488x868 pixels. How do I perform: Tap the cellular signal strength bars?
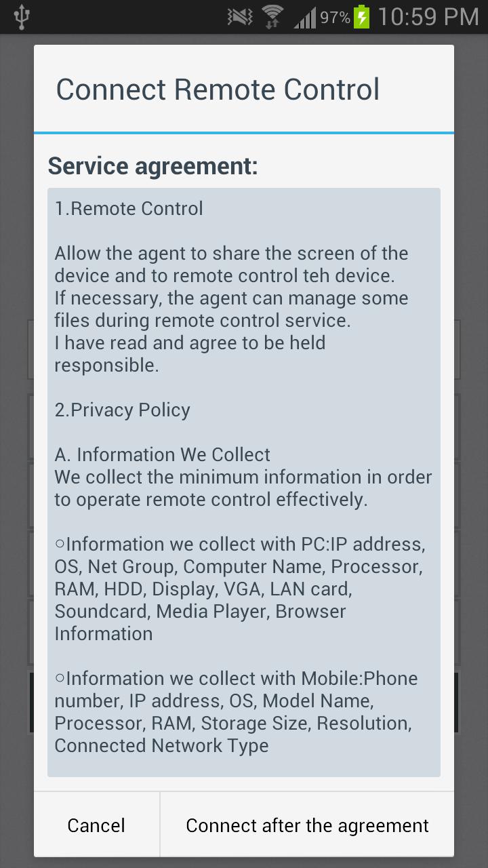305,18
